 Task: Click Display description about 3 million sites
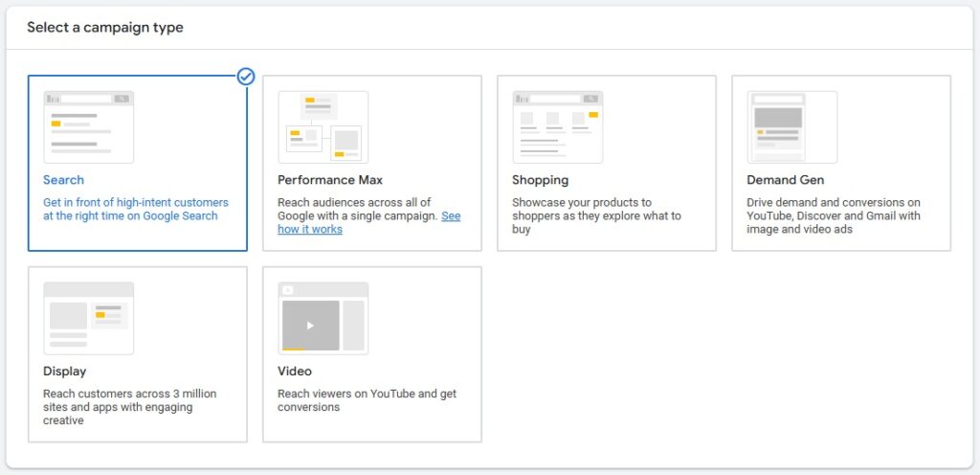130,407
